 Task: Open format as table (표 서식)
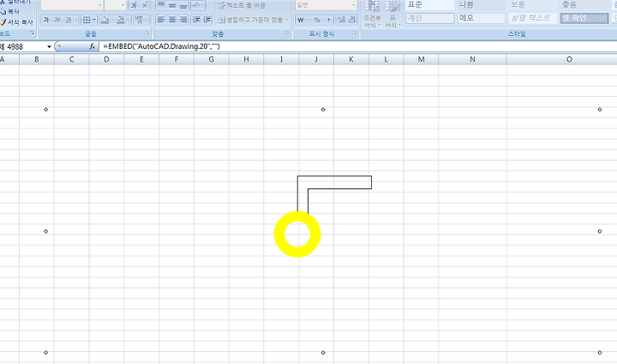tap(392, 15)
